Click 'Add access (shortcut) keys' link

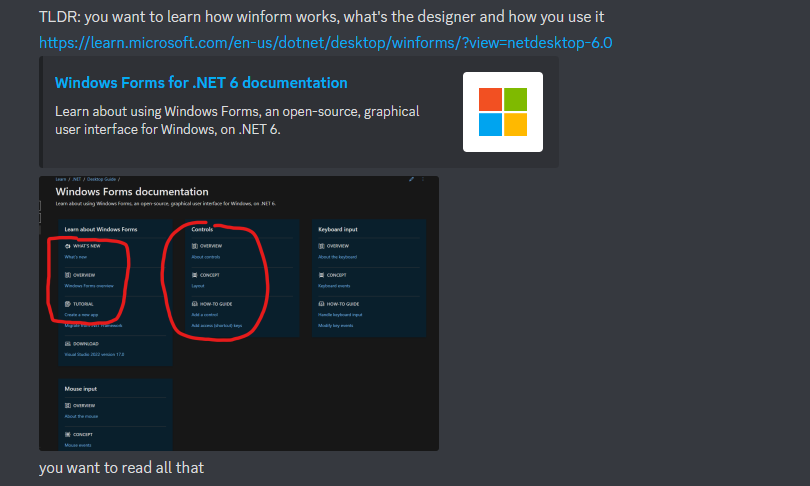coord(216,325)
